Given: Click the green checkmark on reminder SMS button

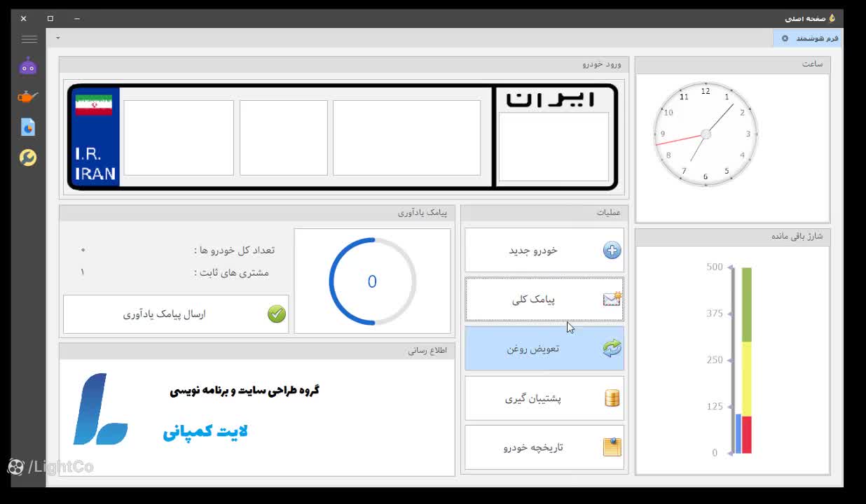Looking at the screenshot, I should click(x=276, y=314).
